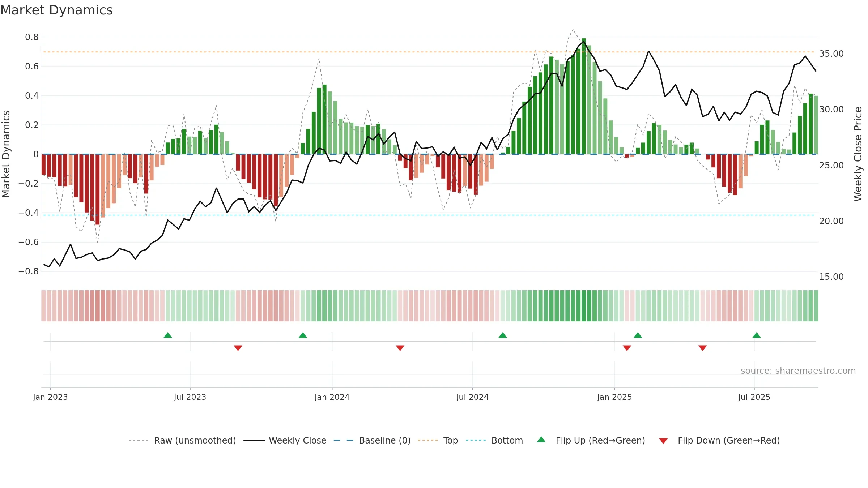
Task: Click the 0.6 left axis tick label
Action: pos(32,67)
